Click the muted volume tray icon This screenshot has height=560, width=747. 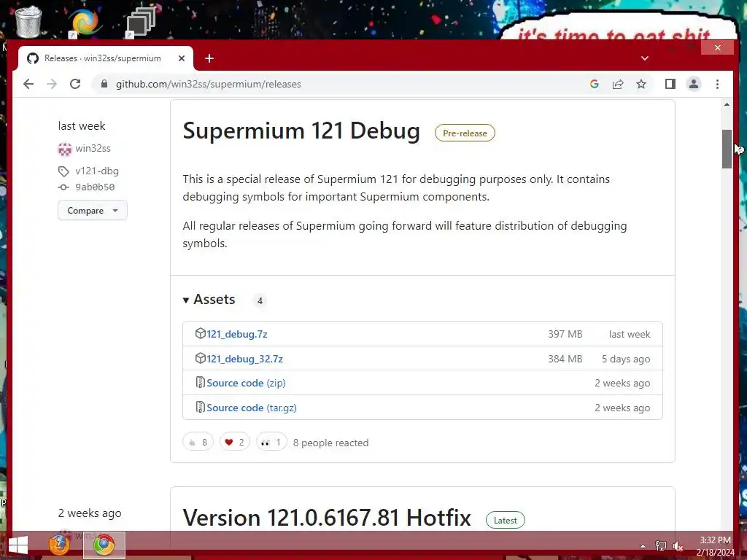point(678,546)
